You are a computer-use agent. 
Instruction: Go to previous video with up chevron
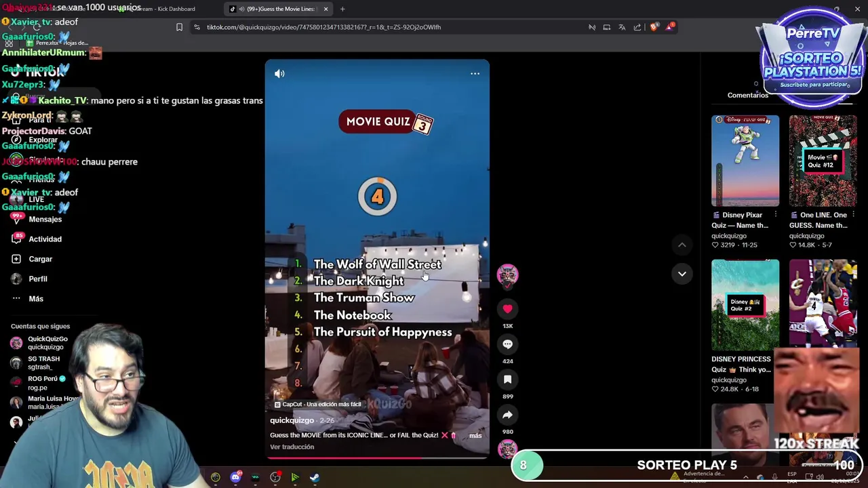tap(682, 245)
